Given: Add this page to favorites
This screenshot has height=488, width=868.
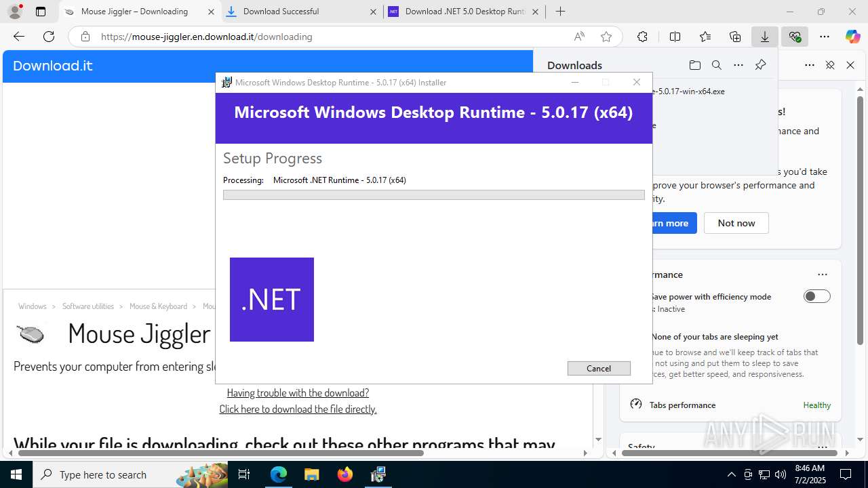Looking at the screenshot, I should [606, 37].
